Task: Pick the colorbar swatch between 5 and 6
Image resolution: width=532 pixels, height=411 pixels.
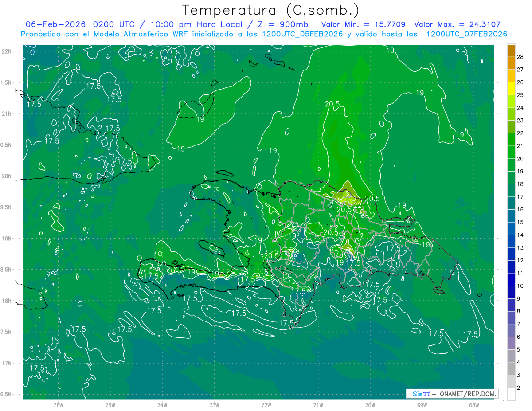Action: click(x=511, y=343)
